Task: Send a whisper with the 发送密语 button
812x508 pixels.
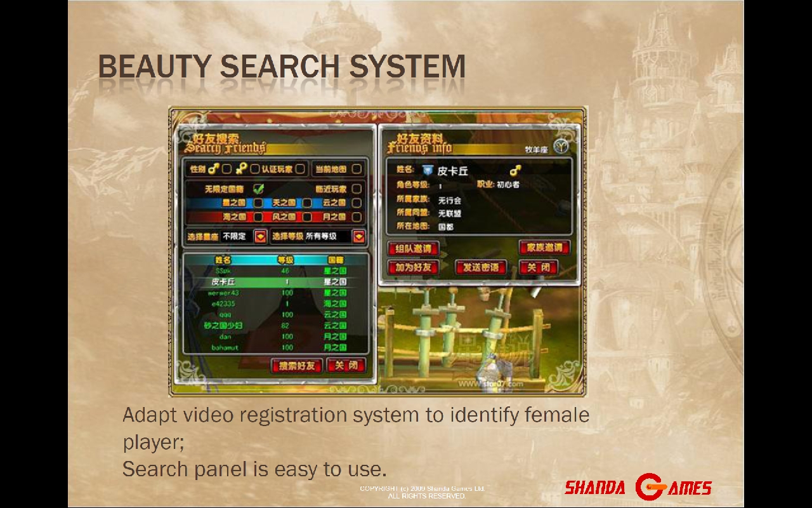Action: pos(481,267)
